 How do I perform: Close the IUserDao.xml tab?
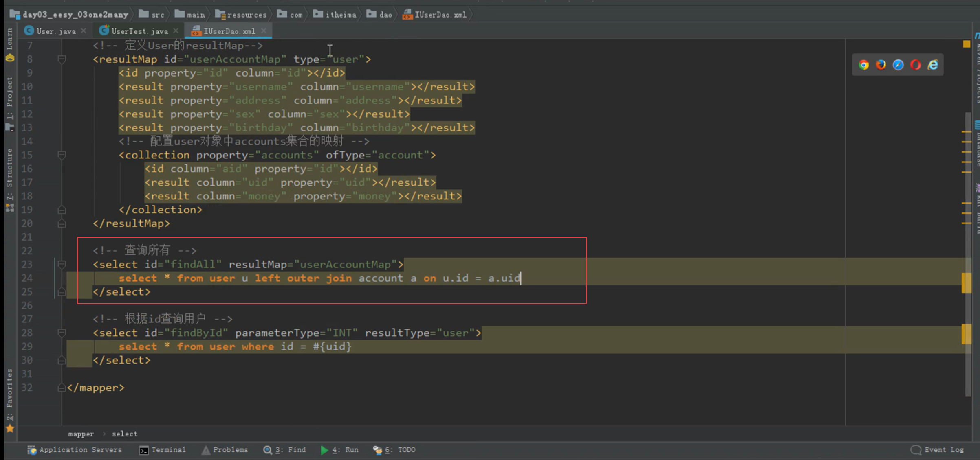click(x=264, y=31)
